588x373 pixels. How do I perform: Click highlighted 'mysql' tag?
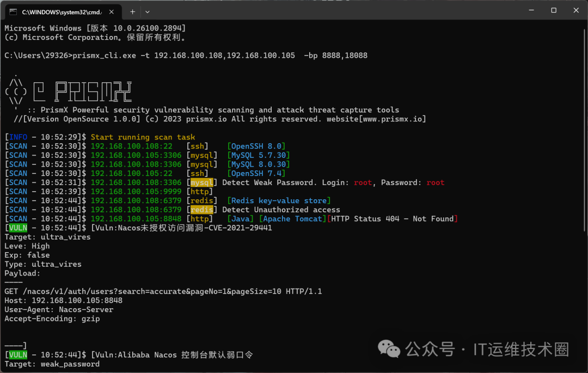pyautogui.click(x=202, y=182)
